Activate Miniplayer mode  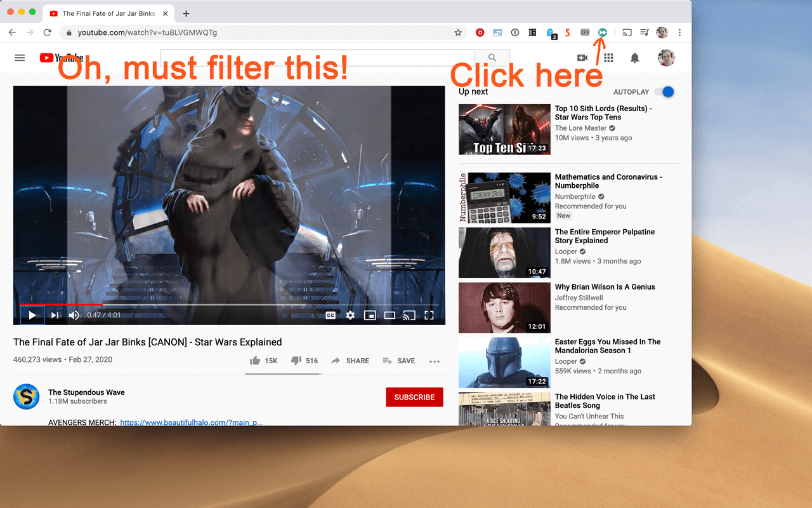click(x=370, y=315)
